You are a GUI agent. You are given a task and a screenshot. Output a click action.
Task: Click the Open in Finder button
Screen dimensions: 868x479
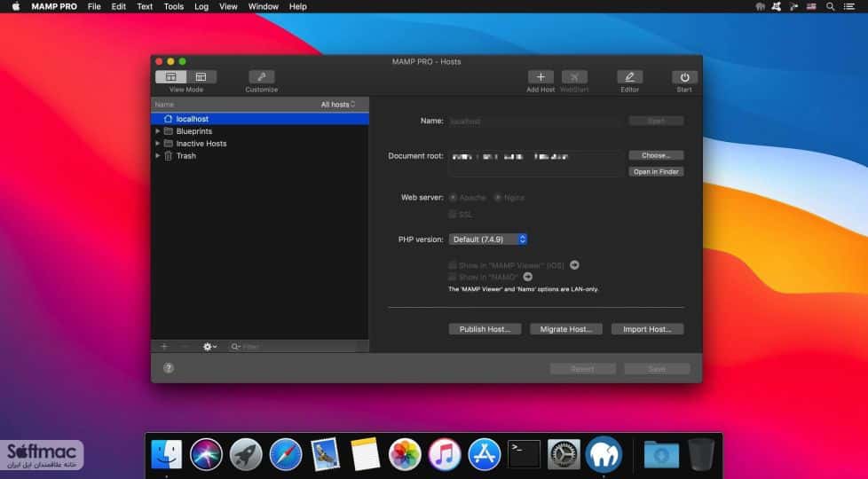click(x=656, y=171)
